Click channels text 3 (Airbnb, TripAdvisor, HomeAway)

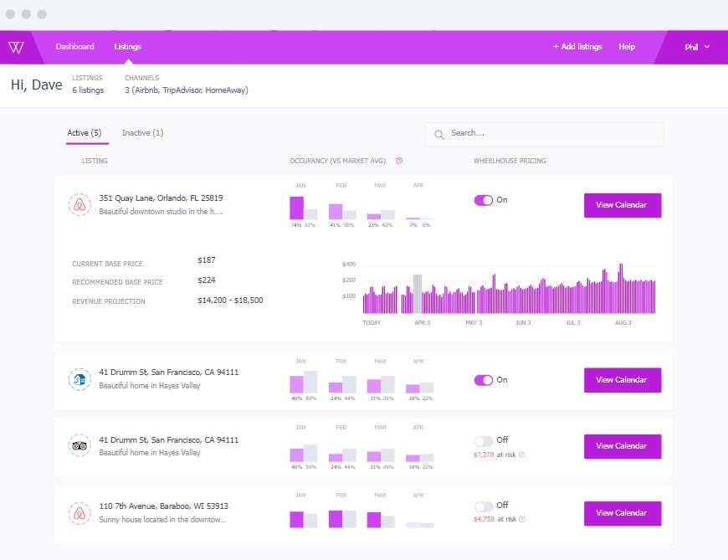coord(186,90)
